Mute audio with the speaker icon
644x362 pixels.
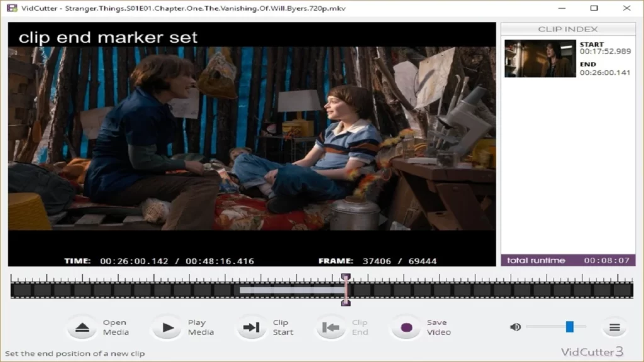coord(515,327)
